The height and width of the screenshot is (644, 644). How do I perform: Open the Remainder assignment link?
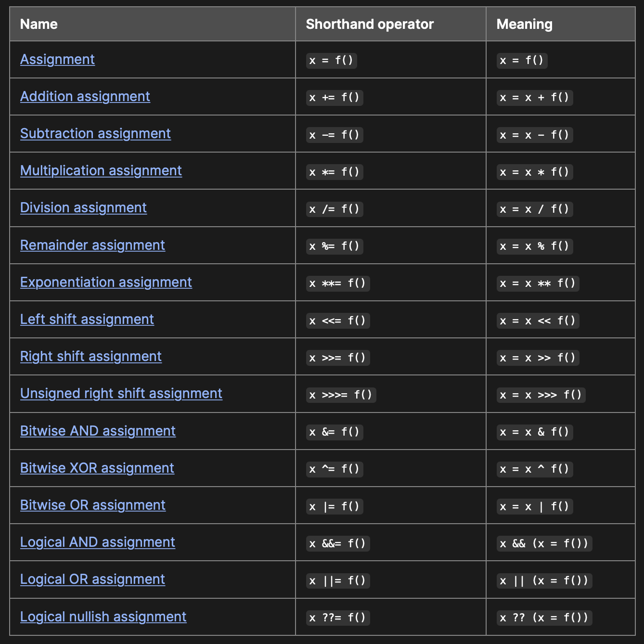coord(92,245)
